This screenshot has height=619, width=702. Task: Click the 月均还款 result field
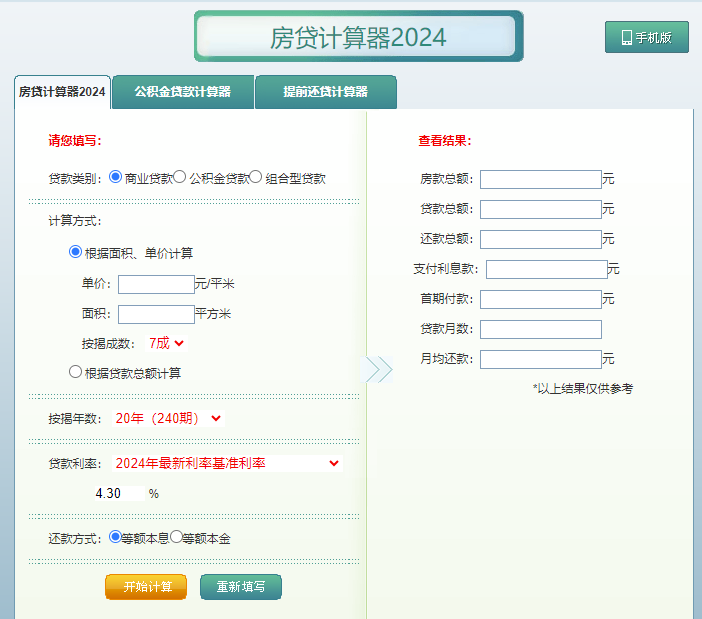(541, 359)
